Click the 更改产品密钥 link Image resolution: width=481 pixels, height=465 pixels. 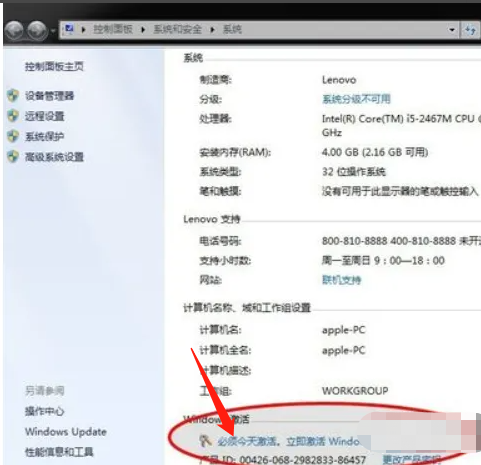412,460
